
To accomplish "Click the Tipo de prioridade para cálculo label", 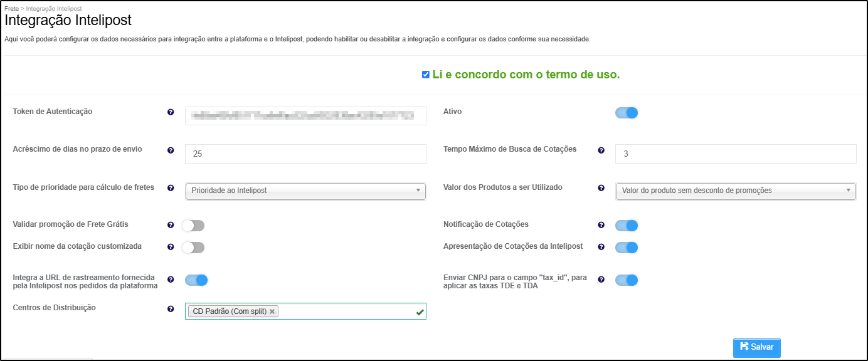I will [x=83, y=187].
